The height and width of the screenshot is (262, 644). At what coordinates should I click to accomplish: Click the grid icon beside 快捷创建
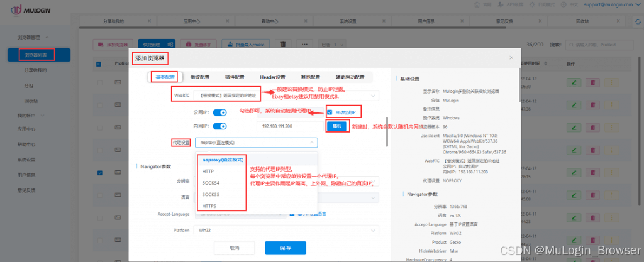(170, 44)
